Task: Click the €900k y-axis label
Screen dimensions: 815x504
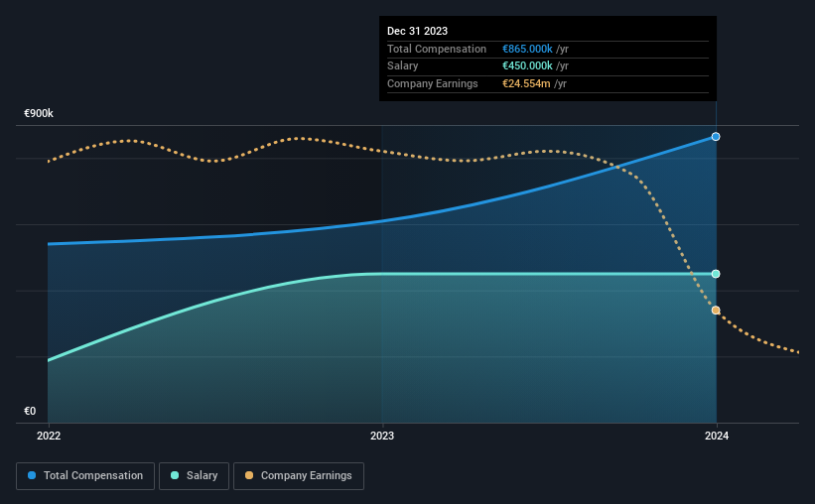Action: [x=39, y=113]
